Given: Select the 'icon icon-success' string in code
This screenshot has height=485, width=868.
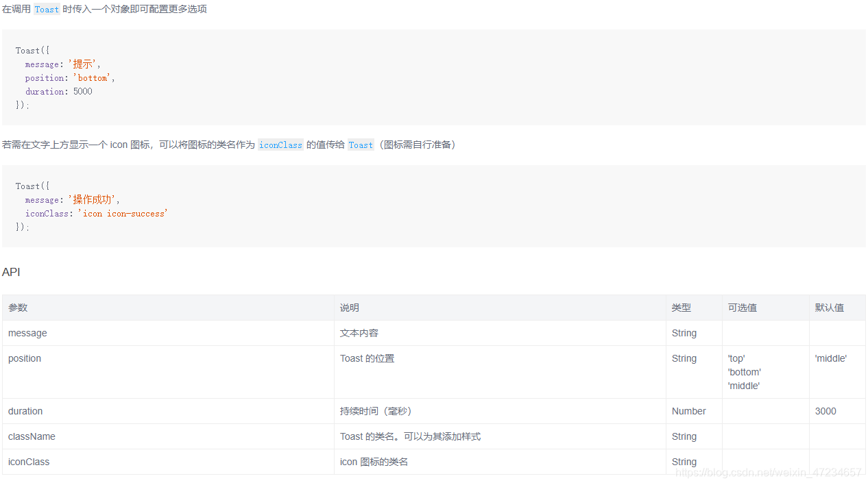Looking at the screenshot, I should tap(122, 213).
